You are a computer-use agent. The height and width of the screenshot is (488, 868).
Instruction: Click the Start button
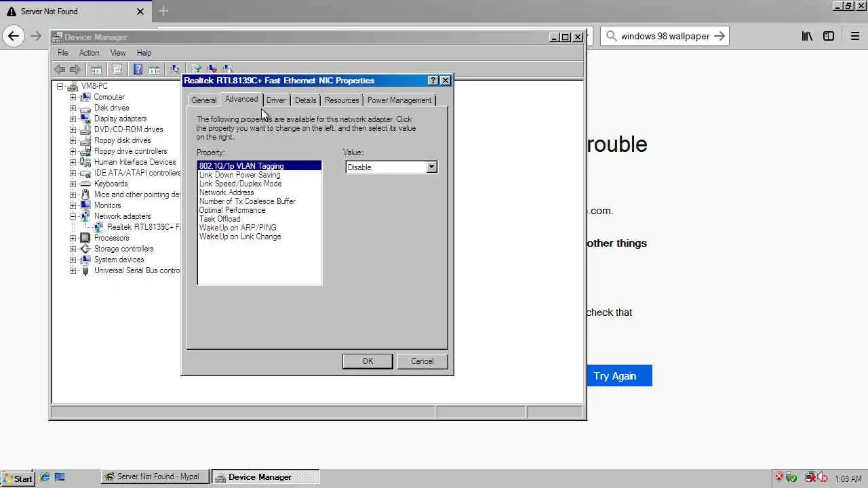click(x=18, y=478)
